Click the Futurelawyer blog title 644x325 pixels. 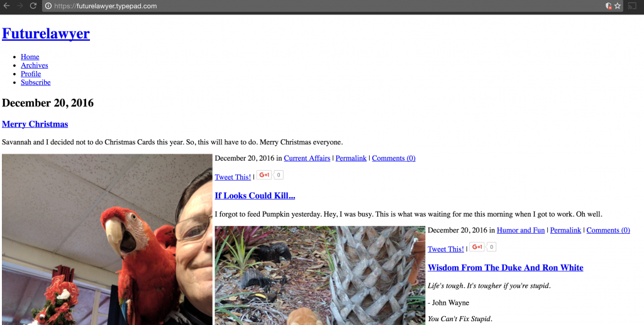point(46,34)
